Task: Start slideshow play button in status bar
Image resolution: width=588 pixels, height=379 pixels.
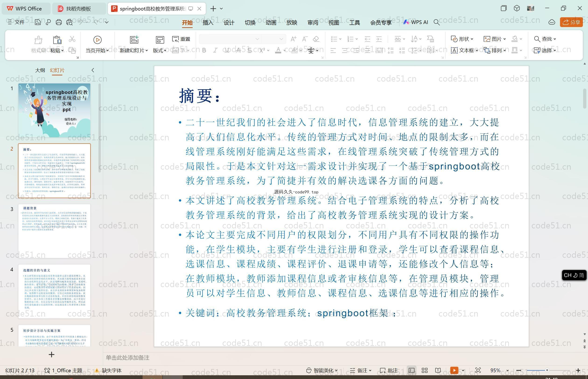Action: pos(454,370)
